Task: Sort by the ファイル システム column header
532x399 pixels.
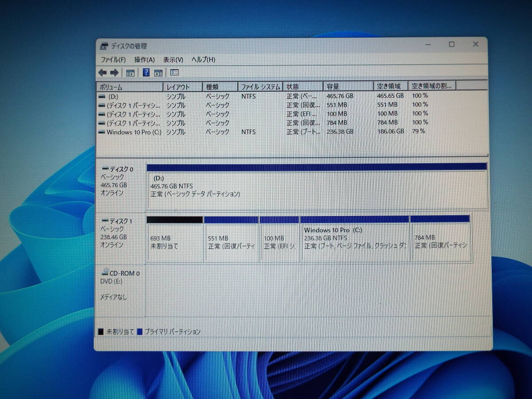Action: (x=260, y=86)
